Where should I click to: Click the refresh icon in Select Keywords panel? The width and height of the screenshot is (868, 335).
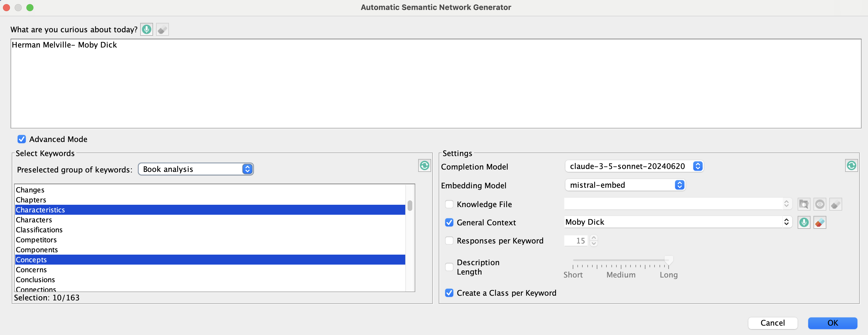[x=424, y=165]
